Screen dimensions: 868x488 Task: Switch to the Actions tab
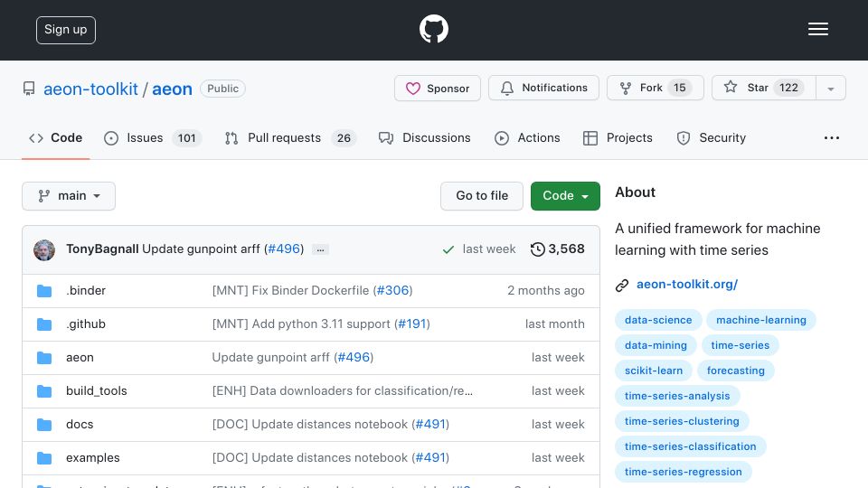click(x=527, y=137)
